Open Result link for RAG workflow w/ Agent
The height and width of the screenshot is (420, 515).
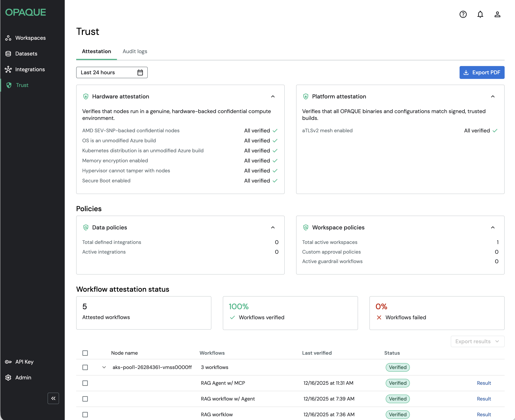(484, 399)
